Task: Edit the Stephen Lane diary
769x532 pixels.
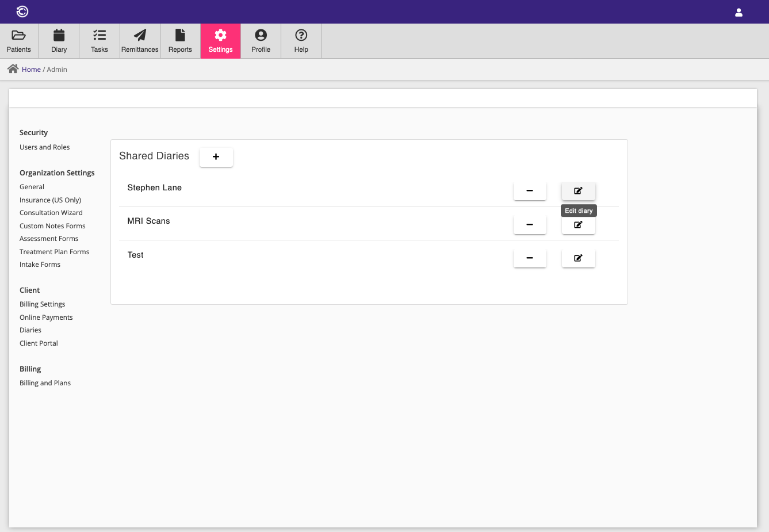Action: click(x=578, y=191)
